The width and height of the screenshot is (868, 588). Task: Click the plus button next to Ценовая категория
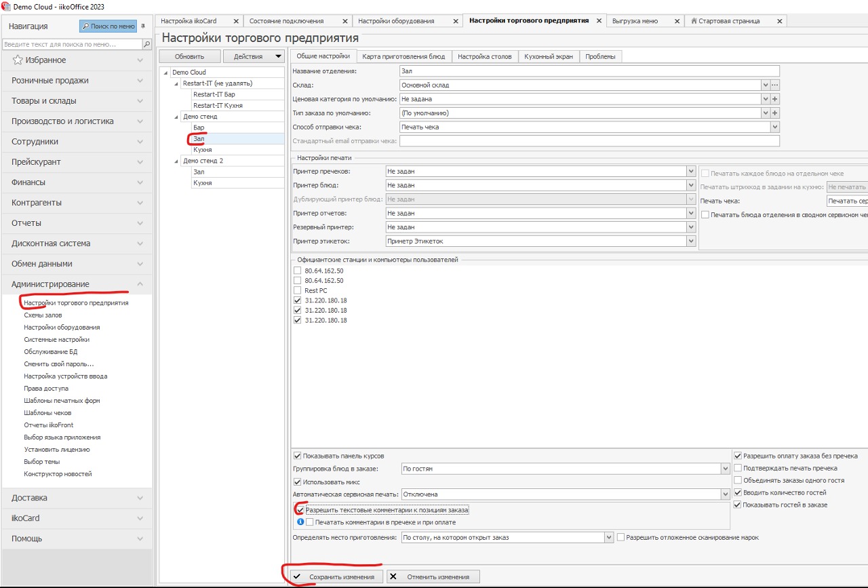click(775, 99)
